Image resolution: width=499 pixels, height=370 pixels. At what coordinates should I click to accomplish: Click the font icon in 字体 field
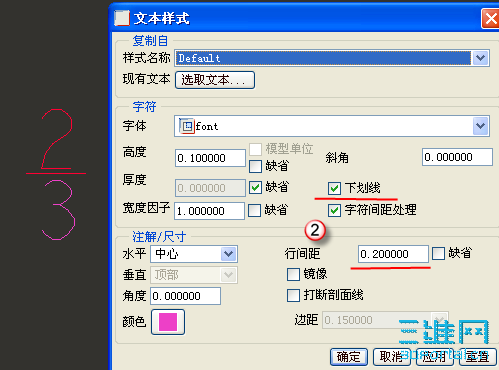[187, 126]
